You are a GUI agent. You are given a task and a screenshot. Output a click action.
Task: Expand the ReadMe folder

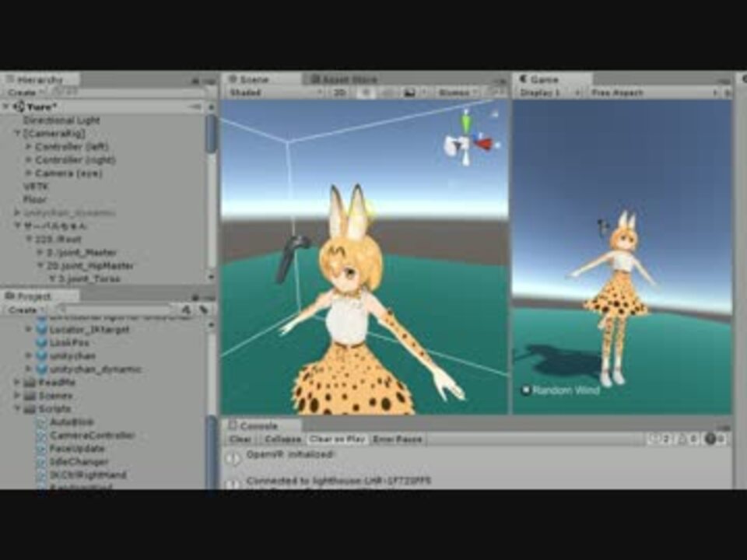pos(17,382)
